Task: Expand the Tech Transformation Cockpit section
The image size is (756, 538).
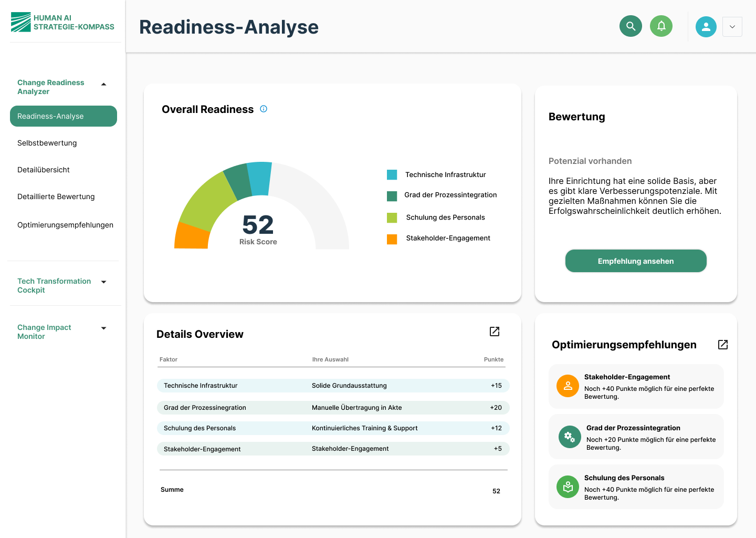Action: pos(103,282)
